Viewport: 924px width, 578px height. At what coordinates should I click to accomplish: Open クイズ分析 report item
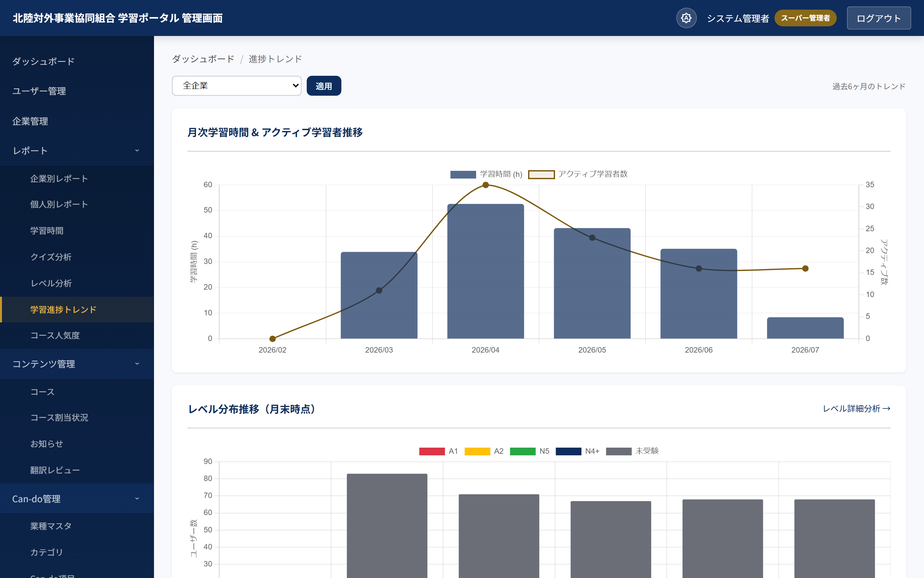click(77, 257)
